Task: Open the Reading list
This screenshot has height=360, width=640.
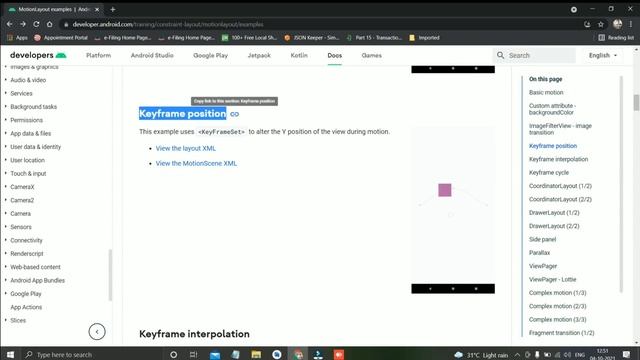Action: click(616, 38)
